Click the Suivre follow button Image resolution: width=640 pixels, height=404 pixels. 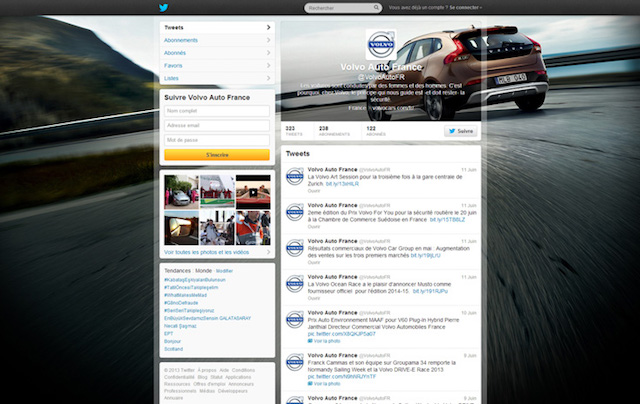[x=461, y=131]
